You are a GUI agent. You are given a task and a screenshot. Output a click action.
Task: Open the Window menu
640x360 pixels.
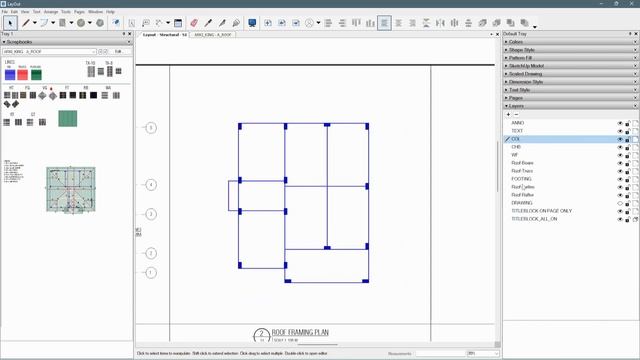click(96, 12)
